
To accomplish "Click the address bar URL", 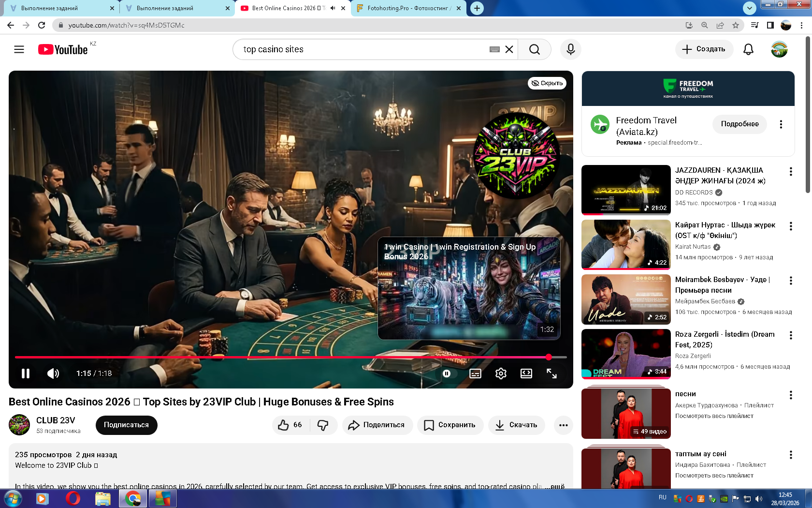I will [126, 25].
